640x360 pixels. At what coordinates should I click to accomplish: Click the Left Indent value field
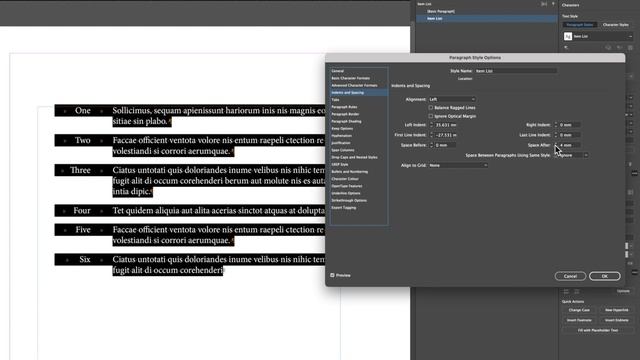(446, 125)
